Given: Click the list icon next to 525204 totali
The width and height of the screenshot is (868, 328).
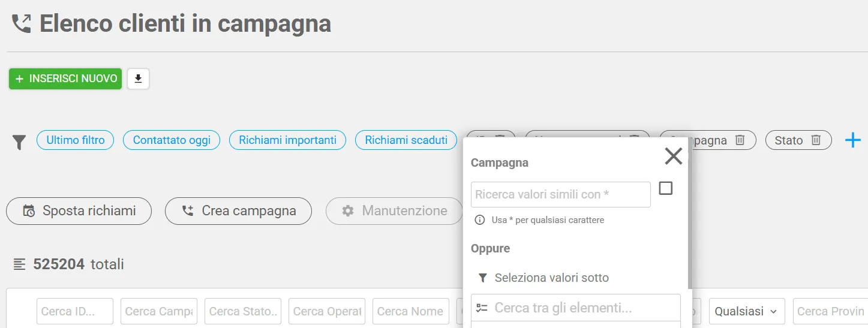Looking at the screenshot, I should [20, 264].
